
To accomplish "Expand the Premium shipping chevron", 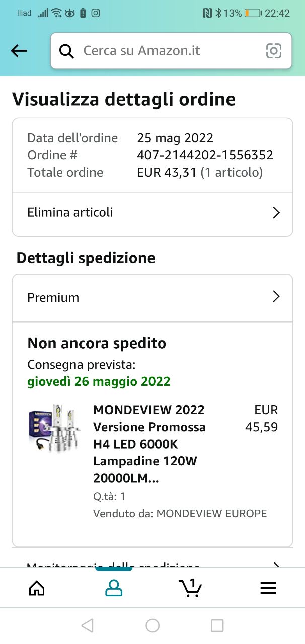I will [x=276, y=297].
